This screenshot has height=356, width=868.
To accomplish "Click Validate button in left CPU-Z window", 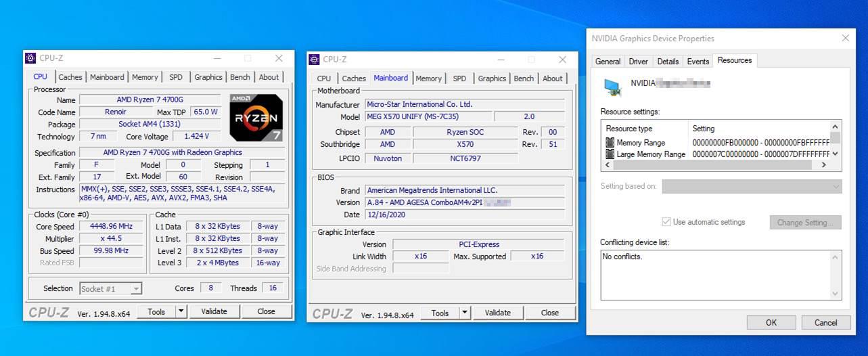I will coord(214,311).
